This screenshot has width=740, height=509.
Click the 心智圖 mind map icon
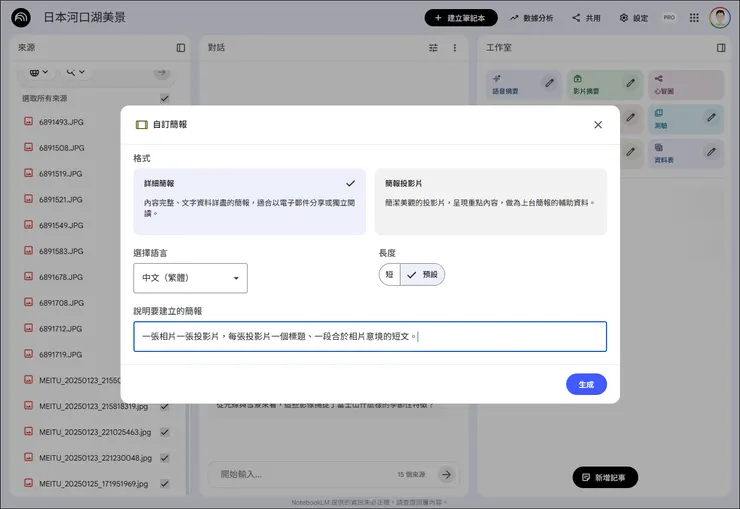click(659, 78)
